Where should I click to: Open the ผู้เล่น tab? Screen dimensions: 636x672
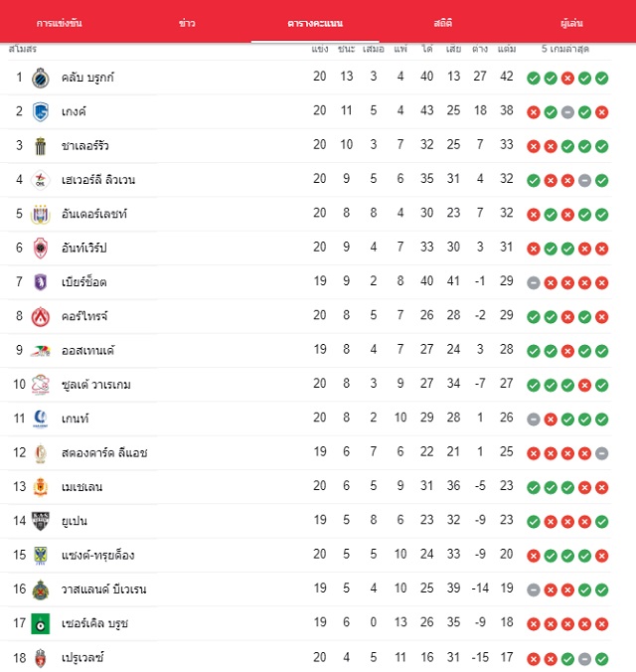571,23
